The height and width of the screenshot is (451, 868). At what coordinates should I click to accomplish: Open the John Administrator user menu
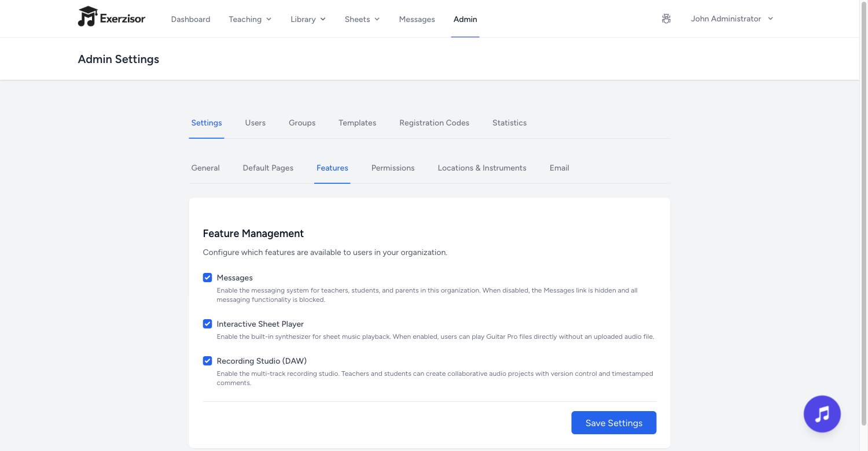click(732, 19)
